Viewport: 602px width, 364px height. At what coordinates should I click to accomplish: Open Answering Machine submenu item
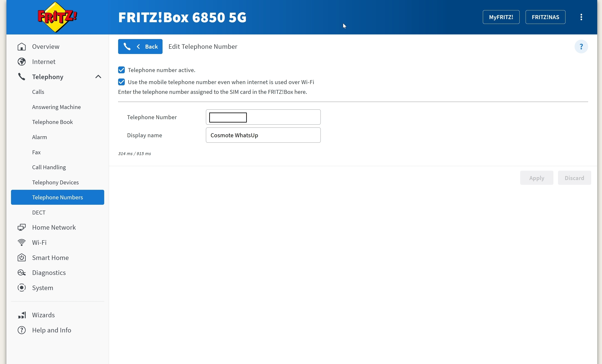tap(56, 107)
